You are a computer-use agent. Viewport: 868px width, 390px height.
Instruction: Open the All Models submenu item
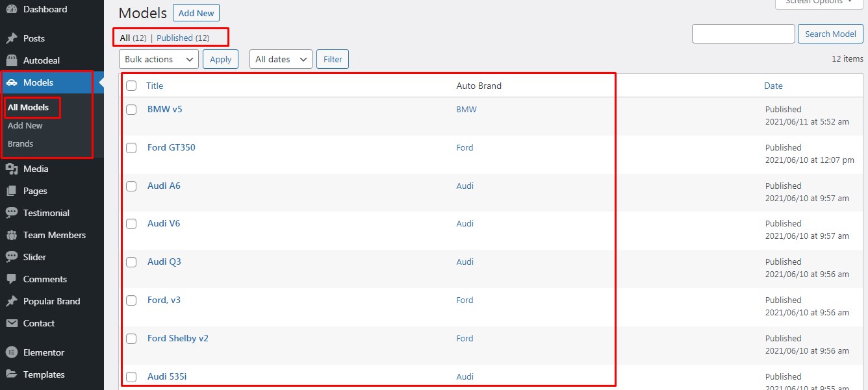click(x=28, y=107)
